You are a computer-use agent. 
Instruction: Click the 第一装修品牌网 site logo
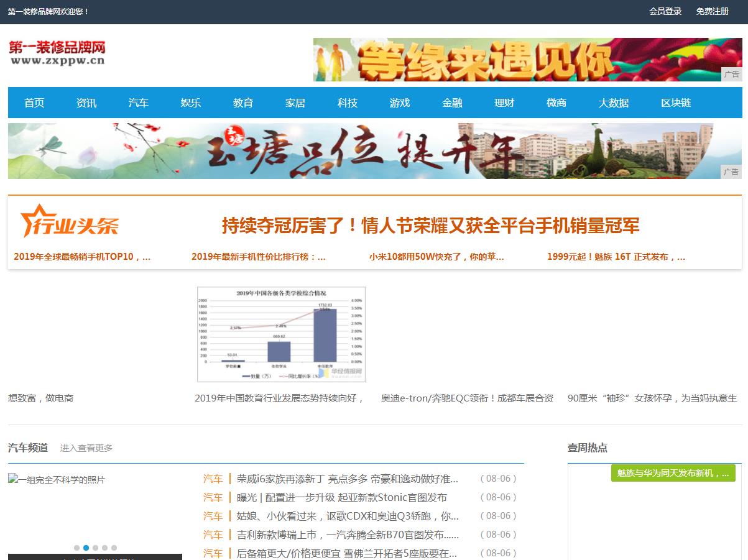pyautogui.click(x=57, y=53)
